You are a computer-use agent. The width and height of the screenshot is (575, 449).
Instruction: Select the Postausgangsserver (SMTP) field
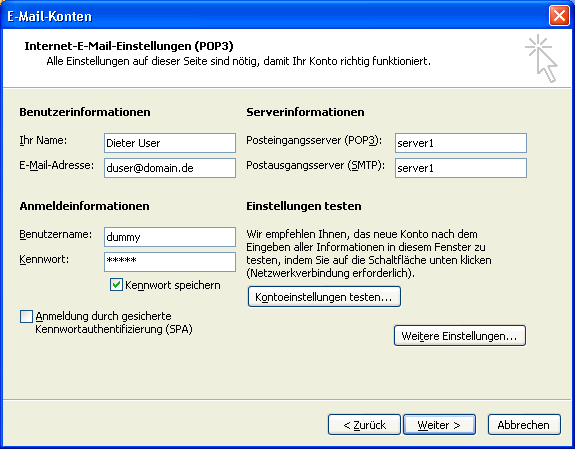(461, 168)
